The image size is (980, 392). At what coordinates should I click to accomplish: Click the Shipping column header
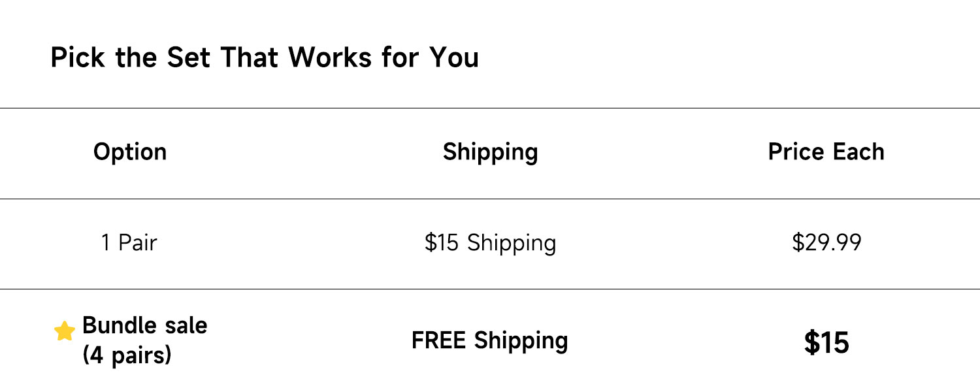490,152
